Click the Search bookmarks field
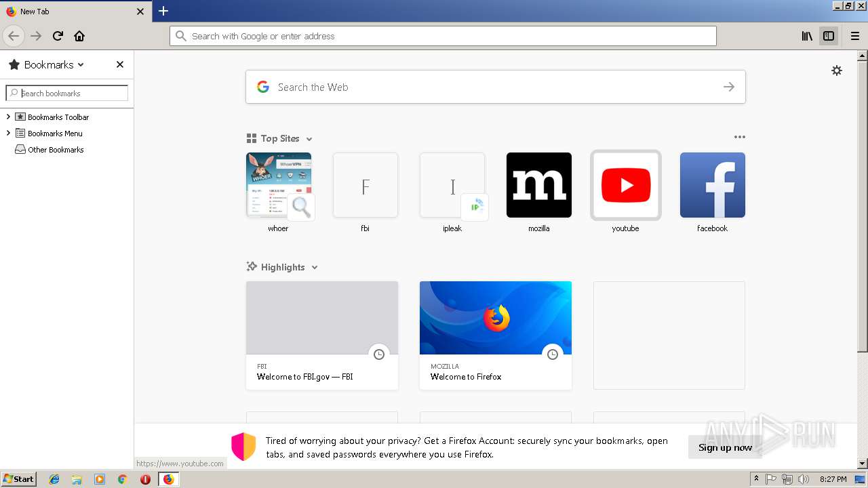868x488 pixels. click(x=67, y=93)
